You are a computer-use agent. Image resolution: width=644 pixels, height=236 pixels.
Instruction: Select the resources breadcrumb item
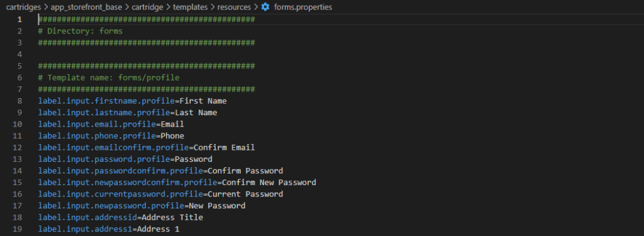(234, 7)
